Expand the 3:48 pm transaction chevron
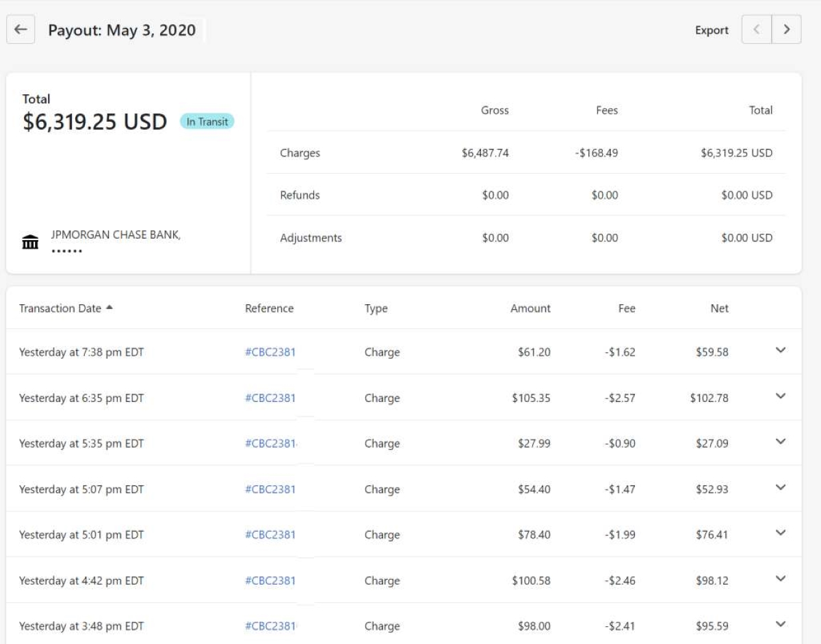Viewport: 821px width, 644px height. point(781,624)
